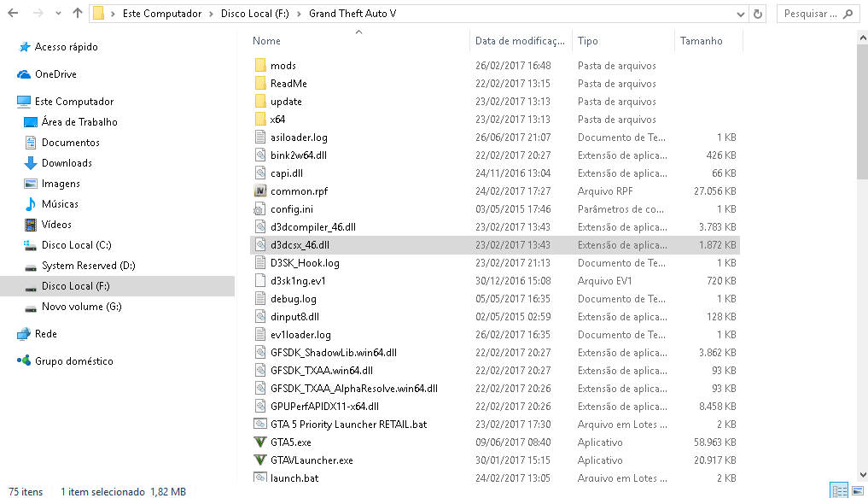868x498 pixels.
Task: Click Disco Local (F:) breadcrumb in address bar
Action: pyautogui.click(x=254, y=14)
